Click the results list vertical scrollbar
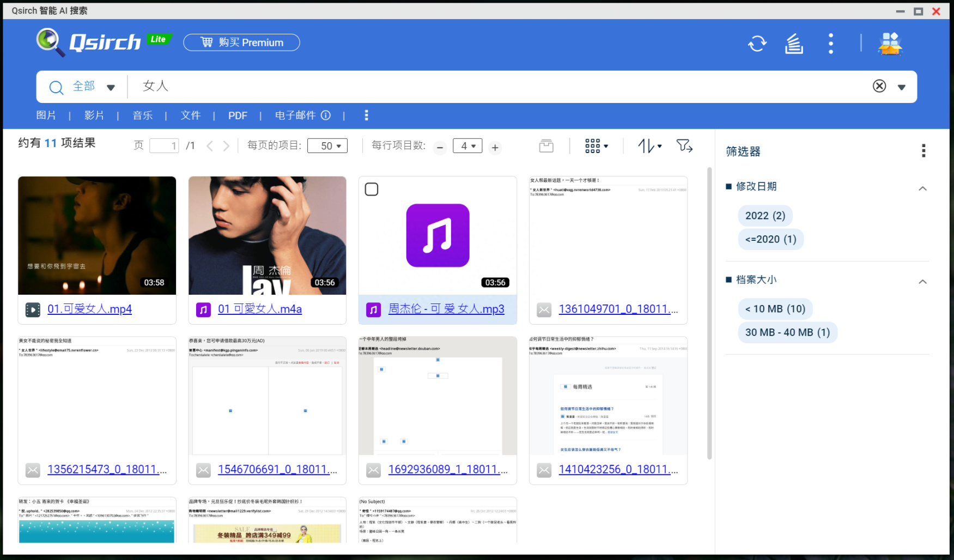The height and width of the screenshot is (560, 954). click(x=709, y=313)
